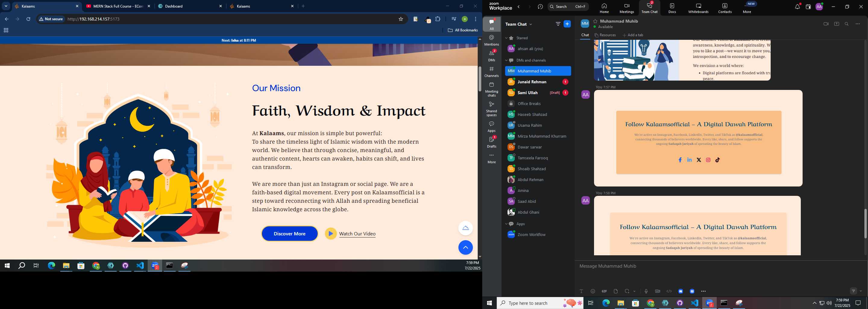The image size is (868, 309).
Task: Click Discover More button on webpage
Action: pyautogui.click(x=289, y=234)
